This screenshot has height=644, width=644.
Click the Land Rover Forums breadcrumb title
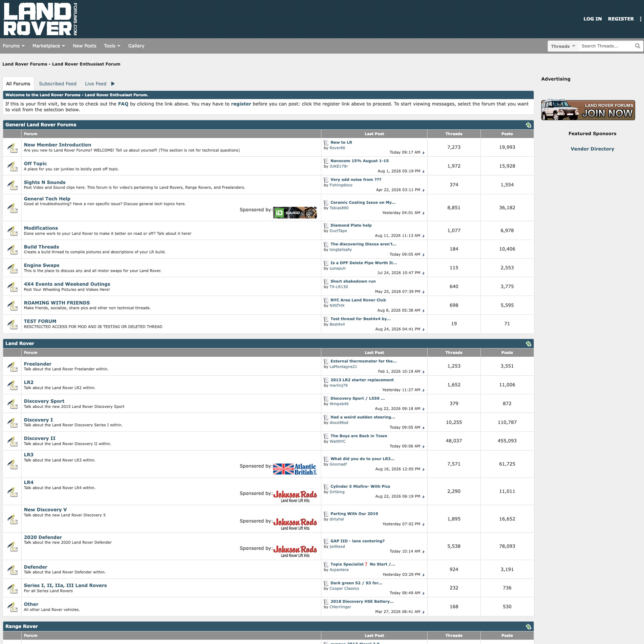[61, 64]
